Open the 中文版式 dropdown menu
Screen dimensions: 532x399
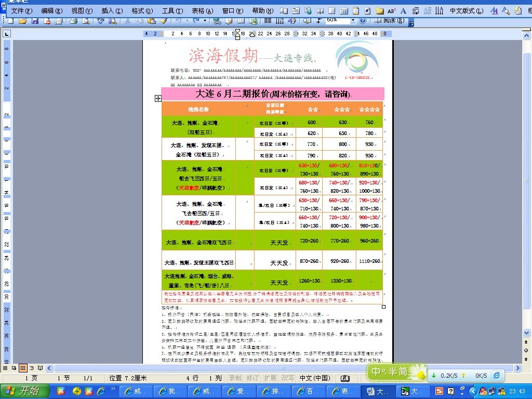(467, 11)
